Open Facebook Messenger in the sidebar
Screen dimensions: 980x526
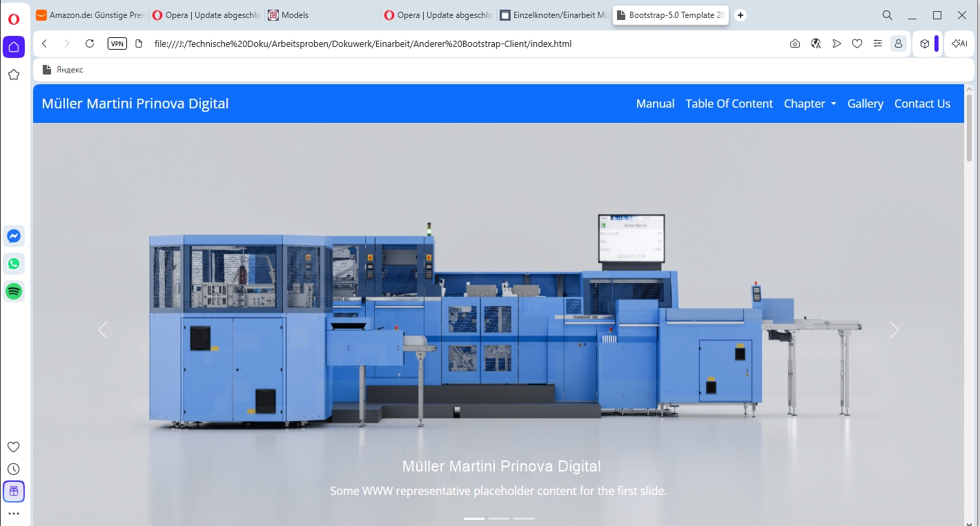14,236
